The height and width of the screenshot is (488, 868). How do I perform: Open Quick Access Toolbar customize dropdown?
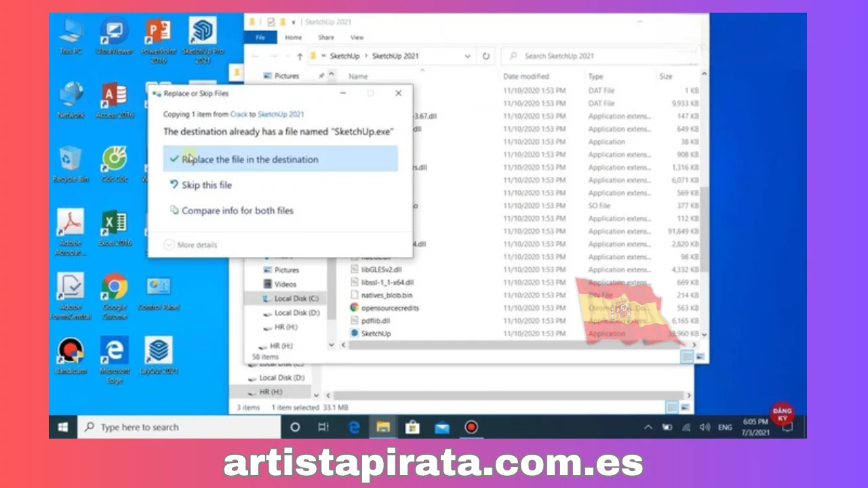coord(294,23)
